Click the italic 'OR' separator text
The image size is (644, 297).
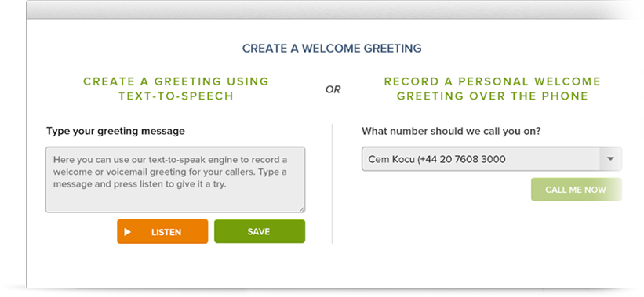point(333,89)
